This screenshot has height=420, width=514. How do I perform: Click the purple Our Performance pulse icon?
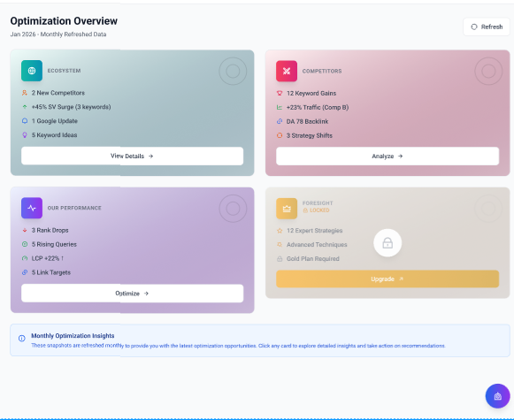click(x=32, y=208)
